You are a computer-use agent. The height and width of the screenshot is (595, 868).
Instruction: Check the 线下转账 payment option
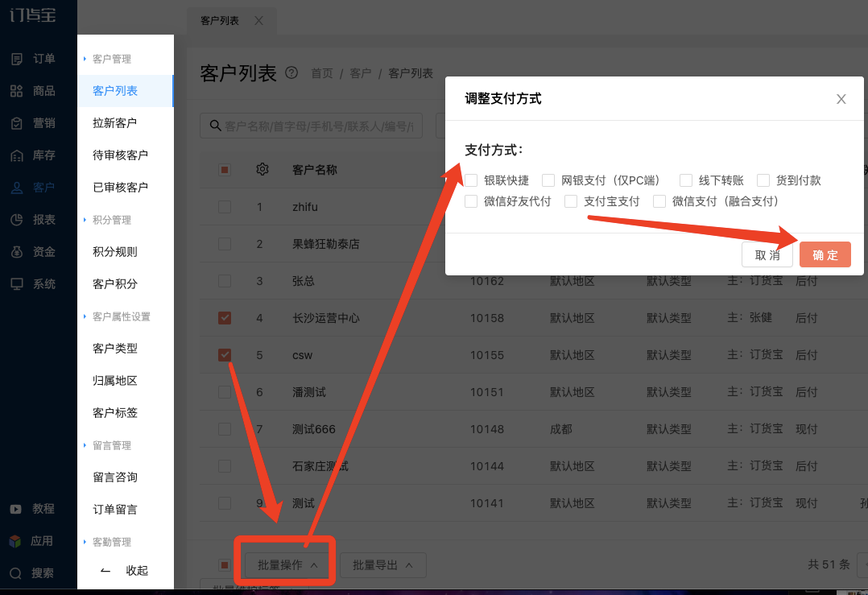[686, 180]
